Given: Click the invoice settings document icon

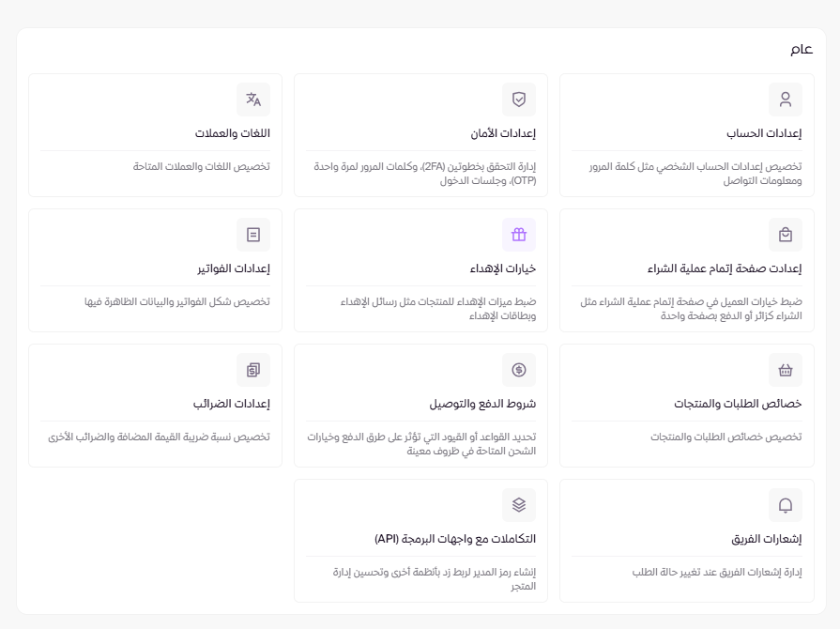Looking at the screenshot, I should (x=253, y=235).
